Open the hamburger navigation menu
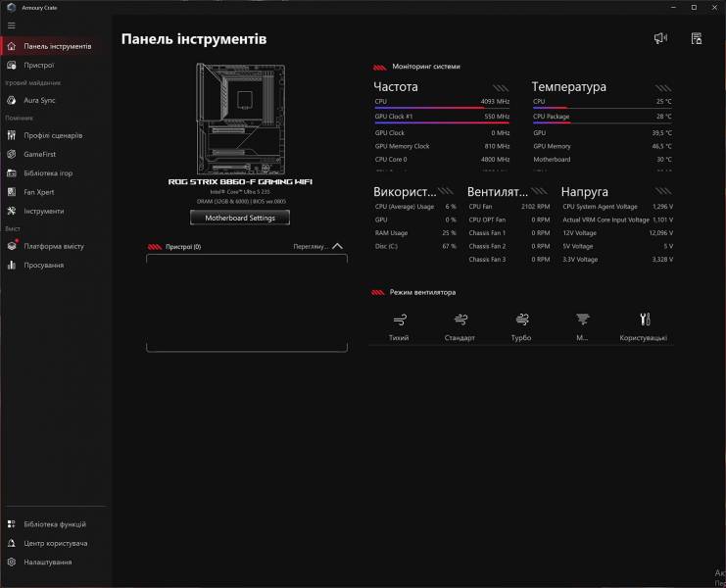The image size is (726, 588). (x=12, y=25)
